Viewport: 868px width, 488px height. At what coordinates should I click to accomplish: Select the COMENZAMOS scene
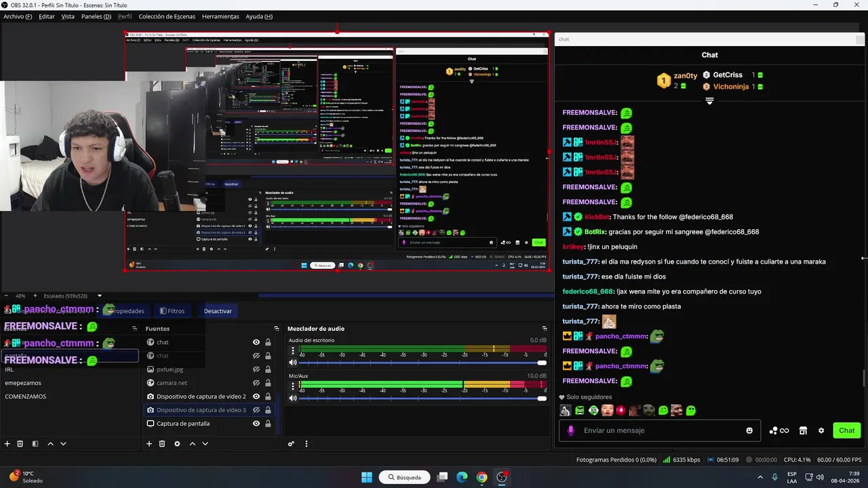coord(70,396)
